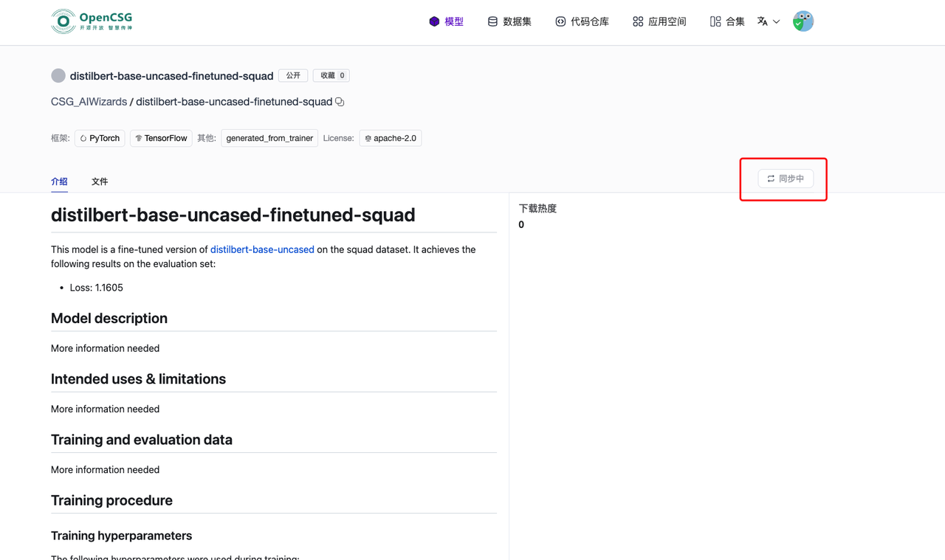
Task: Click the apache-2.0 license tag
Action: click(391, 138)
